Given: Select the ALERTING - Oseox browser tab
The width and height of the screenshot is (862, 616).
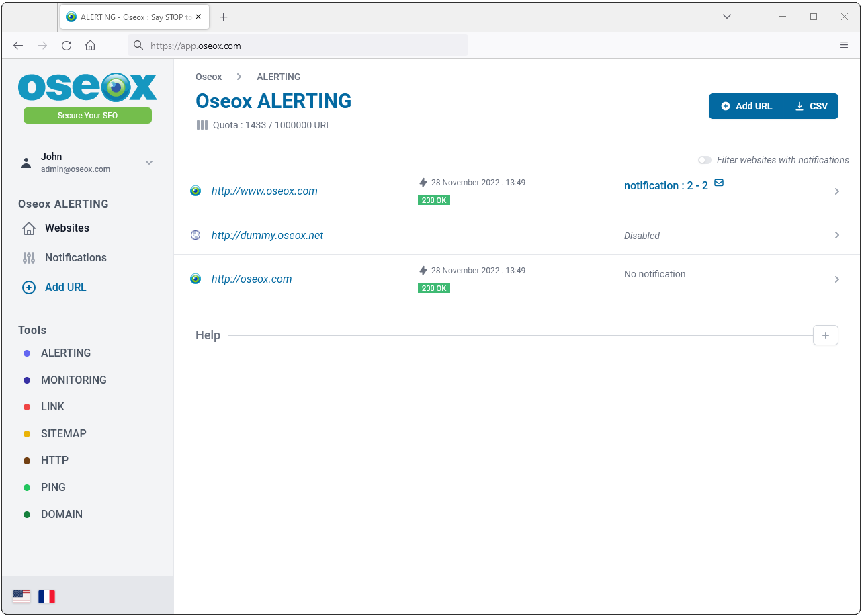Looking at the screenshot, I should [x=134, y=17].
